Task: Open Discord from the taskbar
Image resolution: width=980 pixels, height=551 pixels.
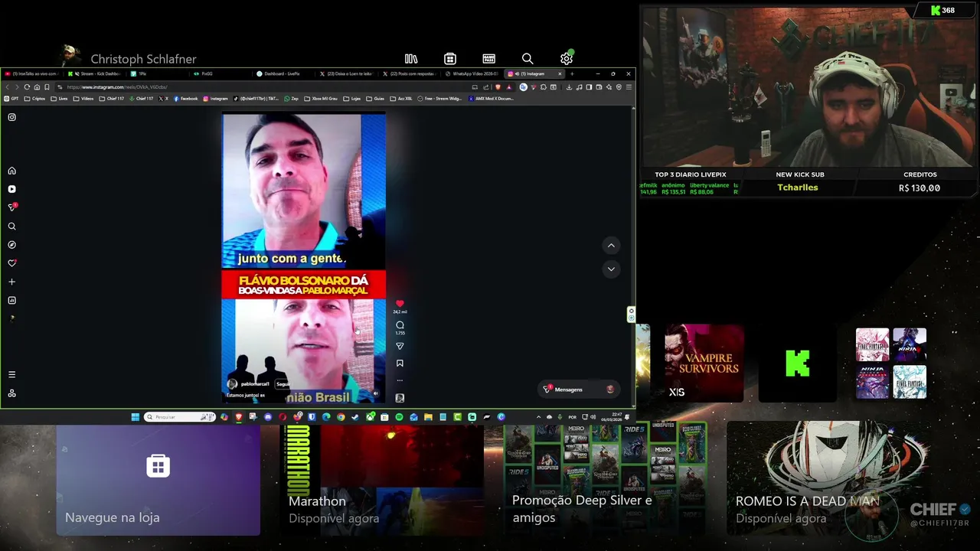Action: click(268, 417)
